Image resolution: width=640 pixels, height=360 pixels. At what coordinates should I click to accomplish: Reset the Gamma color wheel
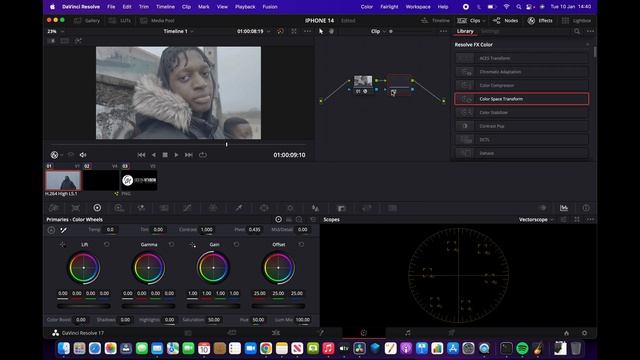pyautogui.click(x=171, y=244)
